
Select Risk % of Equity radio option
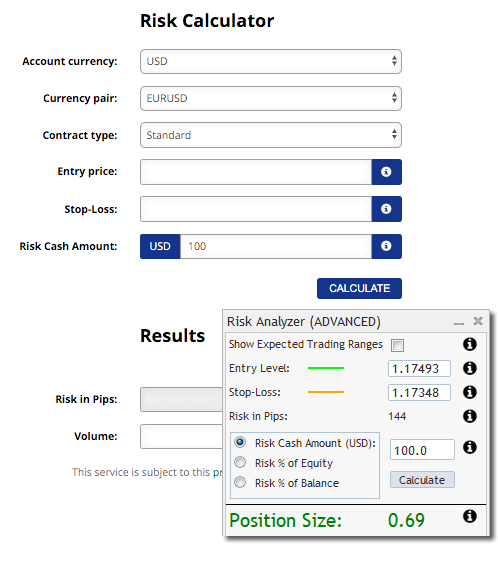tap(240, 462)
